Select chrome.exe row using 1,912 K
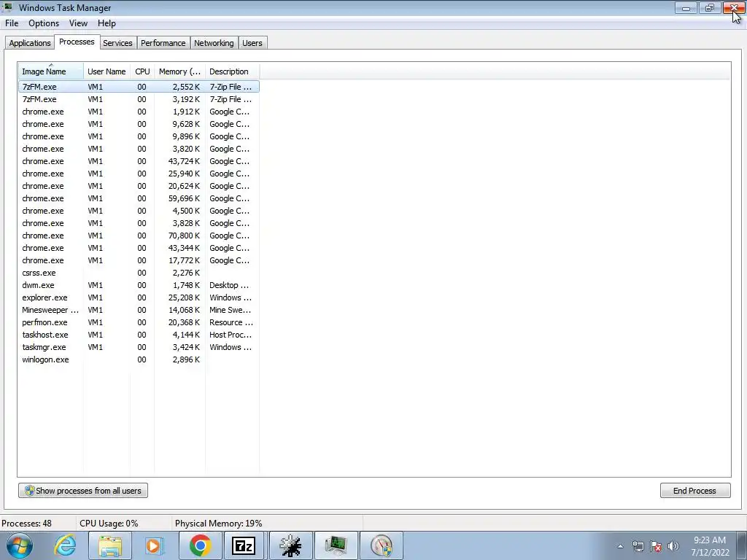This screenshot has width=747, height=560. 139,112
